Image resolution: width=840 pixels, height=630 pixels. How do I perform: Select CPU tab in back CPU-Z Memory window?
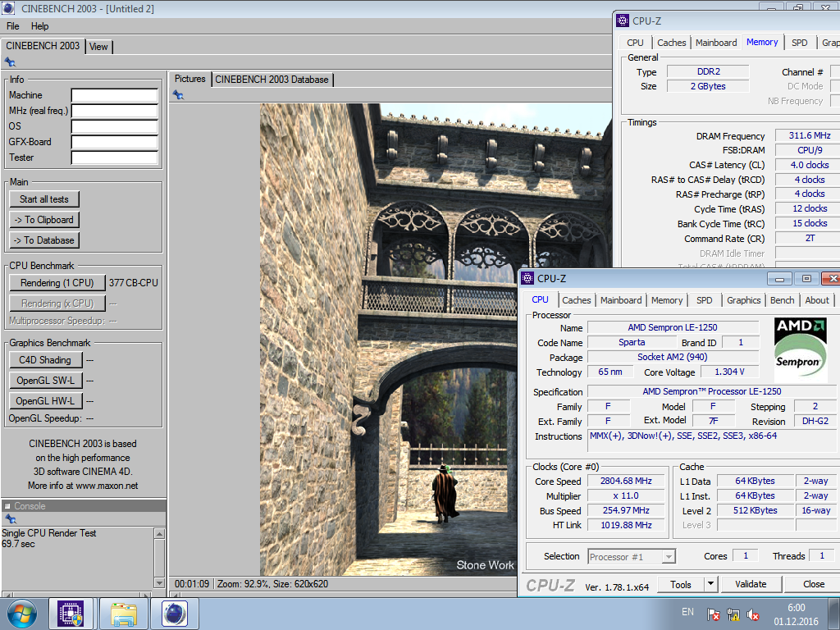pos(635,43)
